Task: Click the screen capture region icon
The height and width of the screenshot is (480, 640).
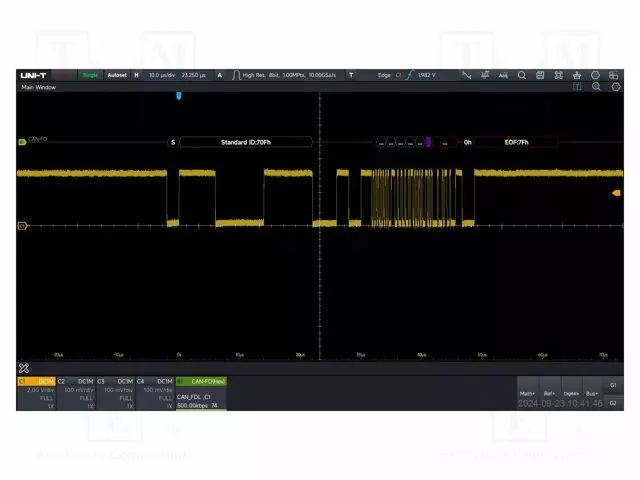Action: click(558, 75)
